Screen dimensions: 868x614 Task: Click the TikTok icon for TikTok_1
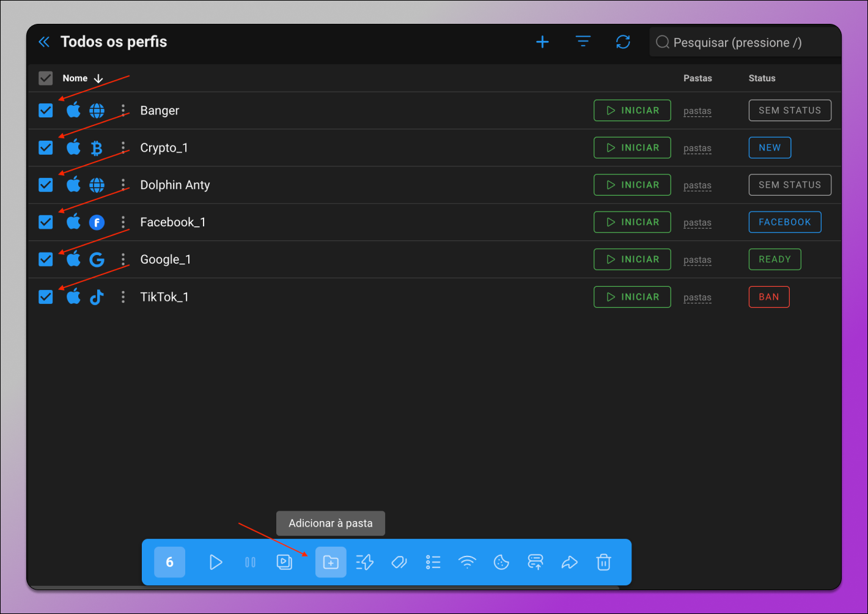click(97, 297)
